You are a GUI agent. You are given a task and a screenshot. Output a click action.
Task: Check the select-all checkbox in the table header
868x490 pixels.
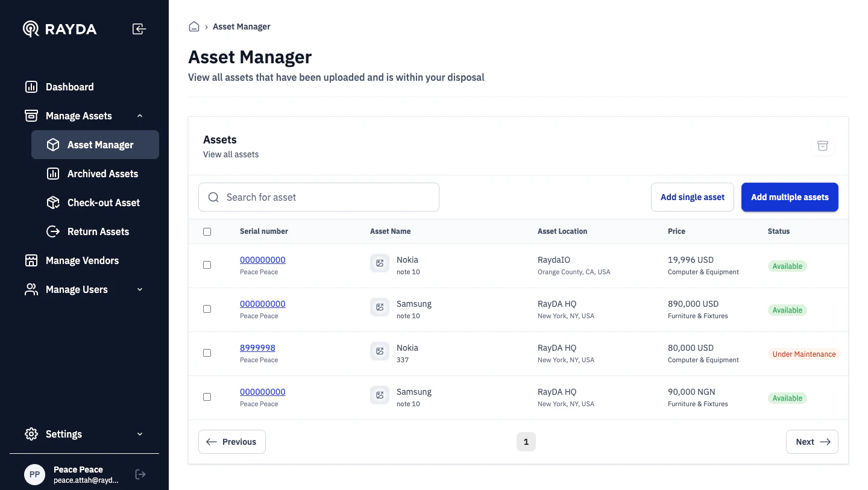click(207, 231)
